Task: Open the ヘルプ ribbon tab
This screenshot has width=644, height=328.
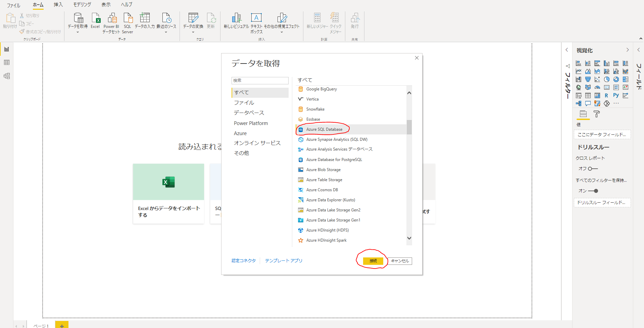Action: tap(127, 5)
